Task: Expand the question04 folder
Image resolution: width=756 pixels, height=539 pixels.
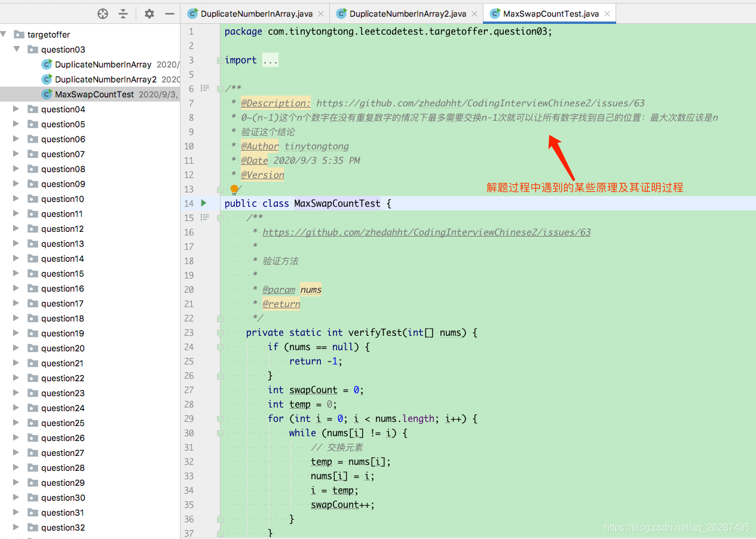Action: pyautogui.click(x=17, y=109)
